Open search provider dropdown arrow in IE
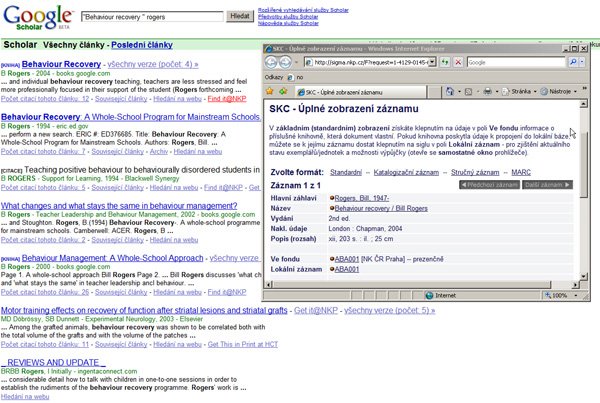 pyautogui.click(x=582, y=62)
